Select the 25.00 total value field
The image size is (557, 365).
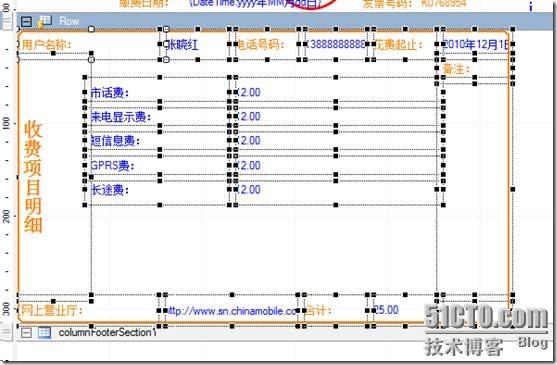pos(386,310)
